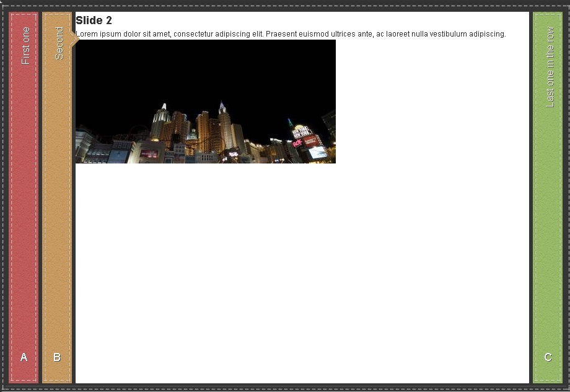Open the green 'Last one in the row' tab

tap(548, 186)
